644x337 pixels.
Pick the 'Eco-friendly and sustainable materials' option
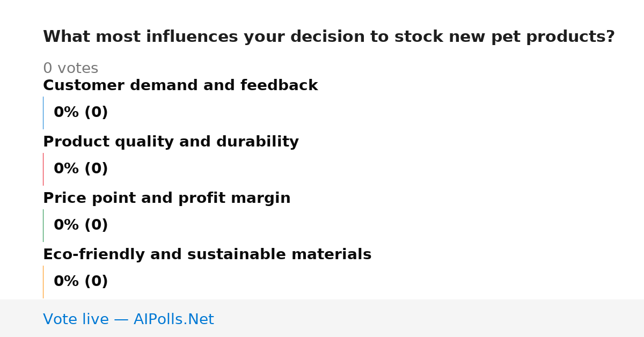click(207, 255)
